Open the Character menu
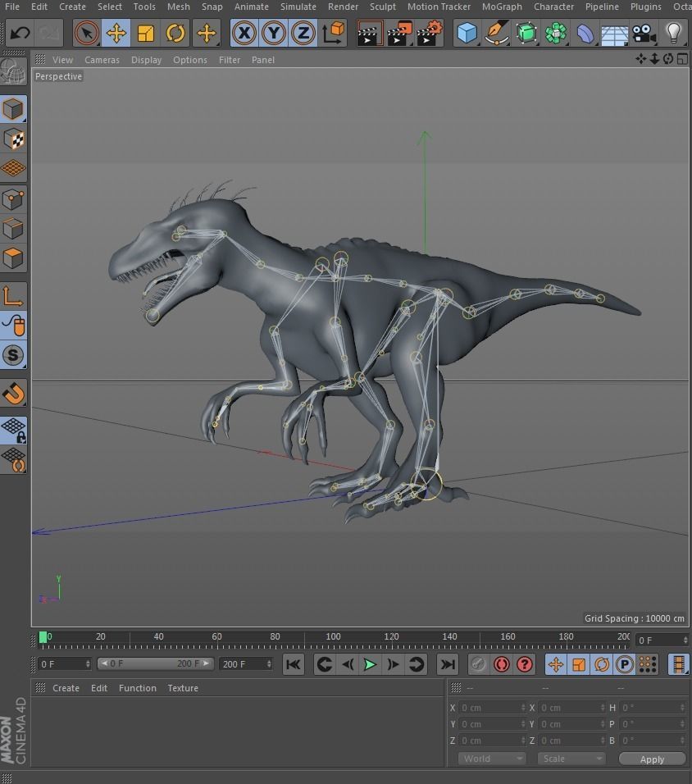This screenshot has height=784, width=692. [553, 7]
